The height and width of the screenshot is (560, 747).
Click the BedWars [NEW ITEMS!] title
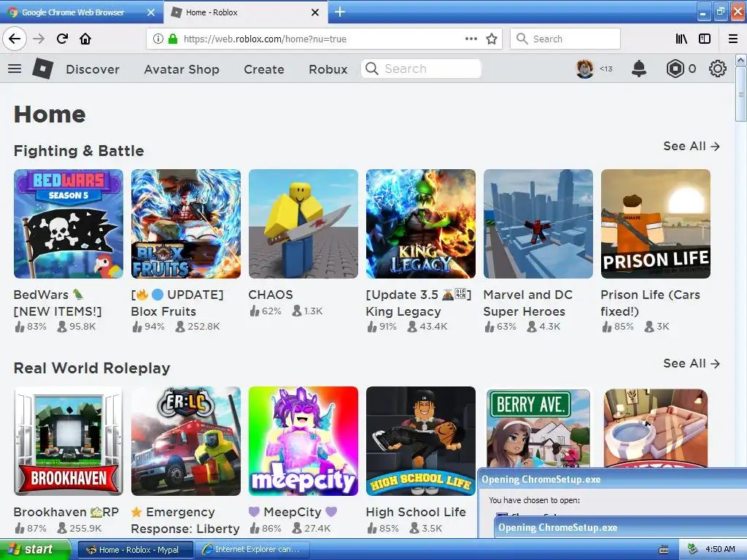coord(58,303)
